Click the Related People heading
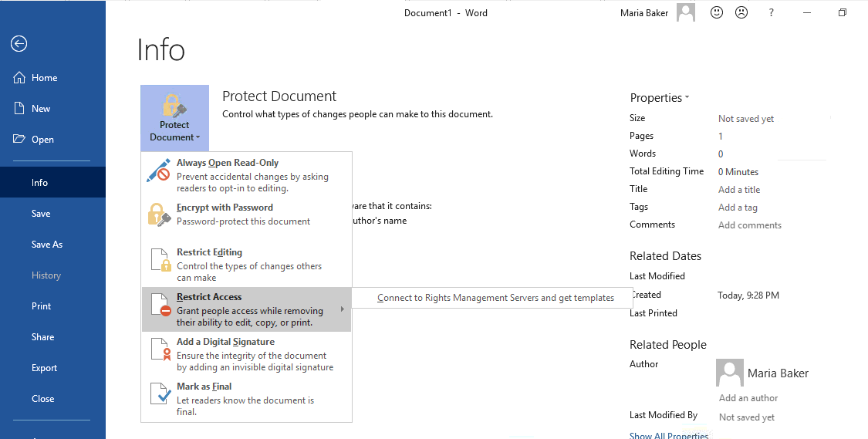The height and width of the screenshot is (439, 868). (x=667, y=344)
